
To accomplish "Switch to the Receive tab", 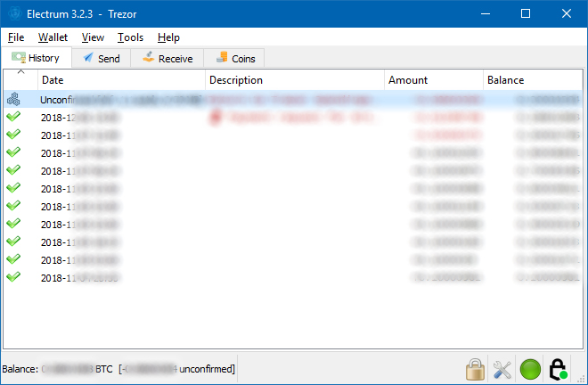I will point(167,58).
